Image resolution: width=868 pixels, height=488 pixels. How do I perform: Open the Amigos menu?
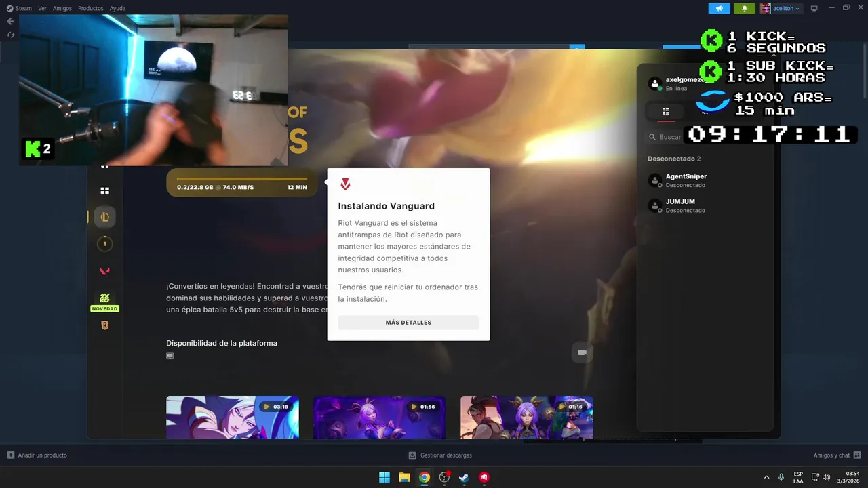(x=62, y=9)
